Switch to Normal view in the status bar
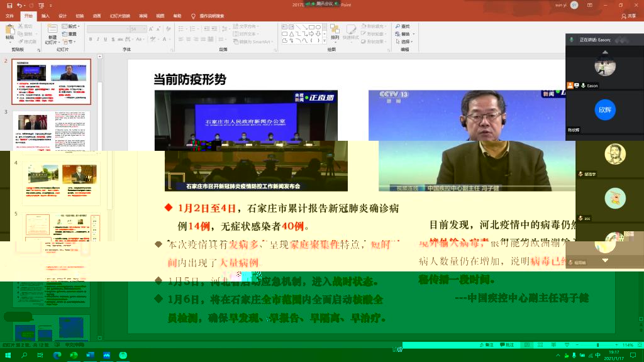The width and height of the screenshot is (644, 362). click(x=527, y=345)
